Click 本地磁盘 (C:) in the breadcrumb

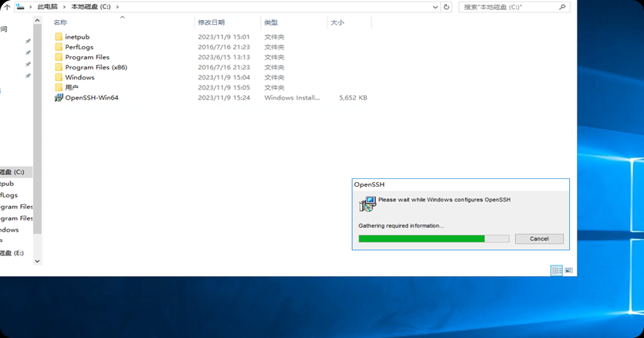coord(91,7)
